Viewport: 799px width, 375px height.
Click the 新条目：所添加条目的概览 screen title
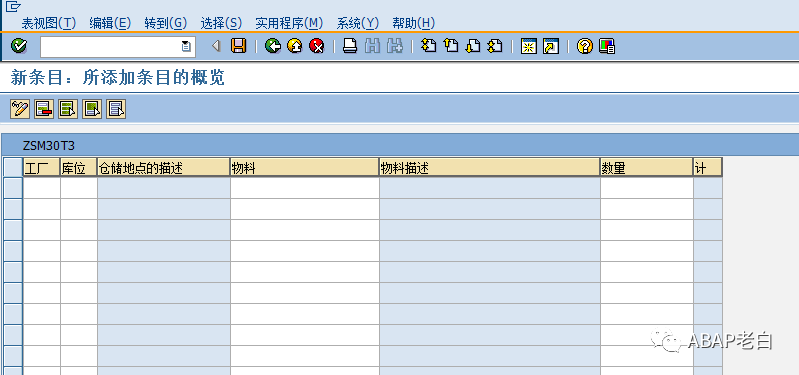118,77
